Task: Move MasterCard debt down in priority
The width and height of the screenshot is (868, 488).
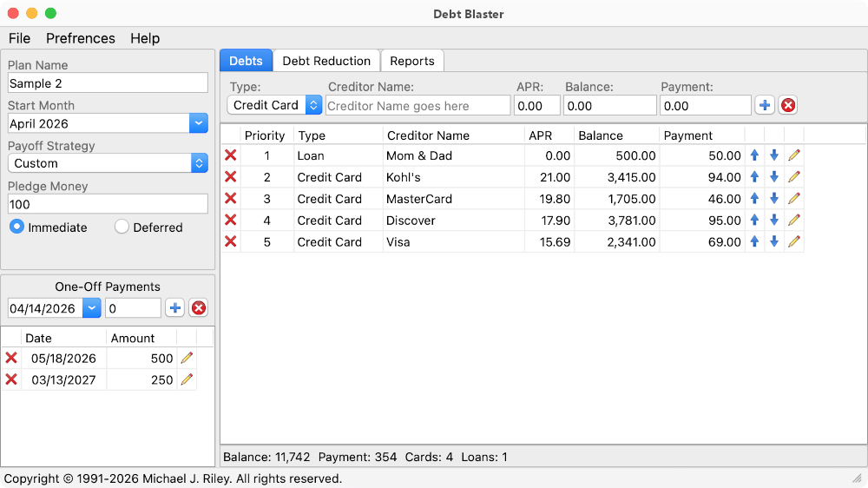Action: coord(774,199)
